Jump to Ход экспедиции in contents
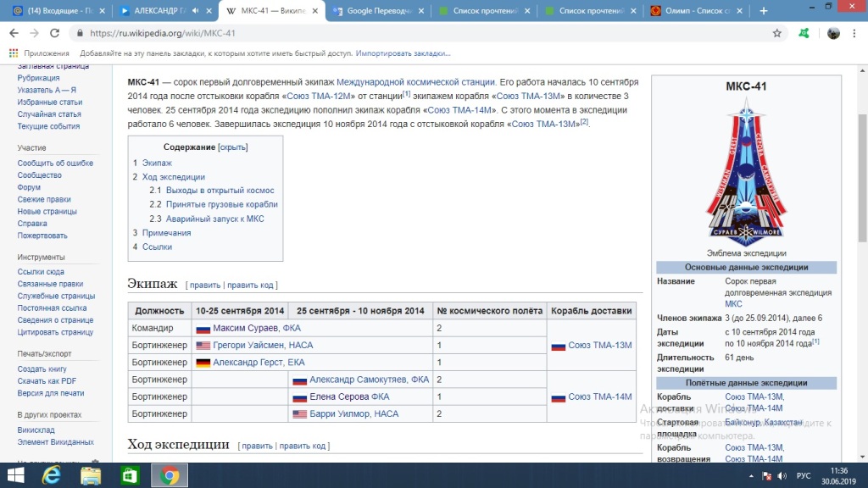Screen dimensions: 868x488 173,177
